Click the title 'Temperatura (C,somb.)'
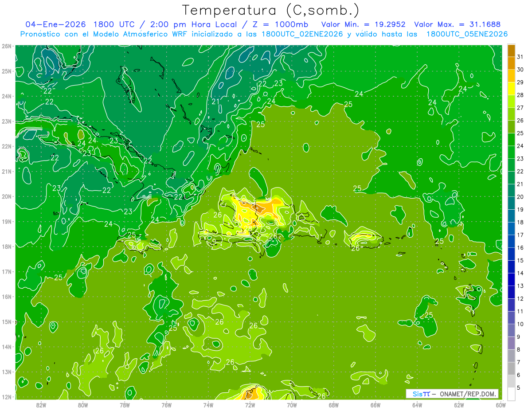Screen dimensions: 532x411 tap(271, 10)
